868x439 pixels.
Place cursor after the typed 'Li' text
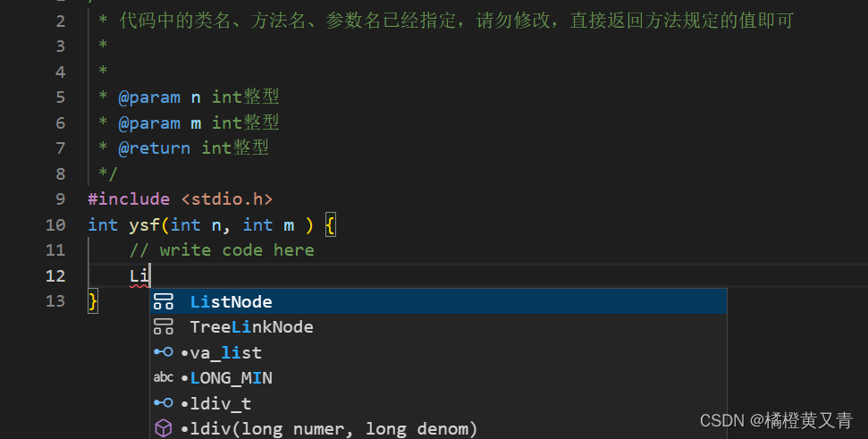(150, 275)
